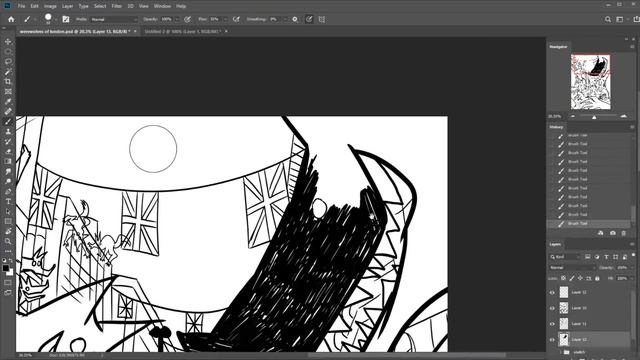Click the foreground color swatch

pos(5,268)
